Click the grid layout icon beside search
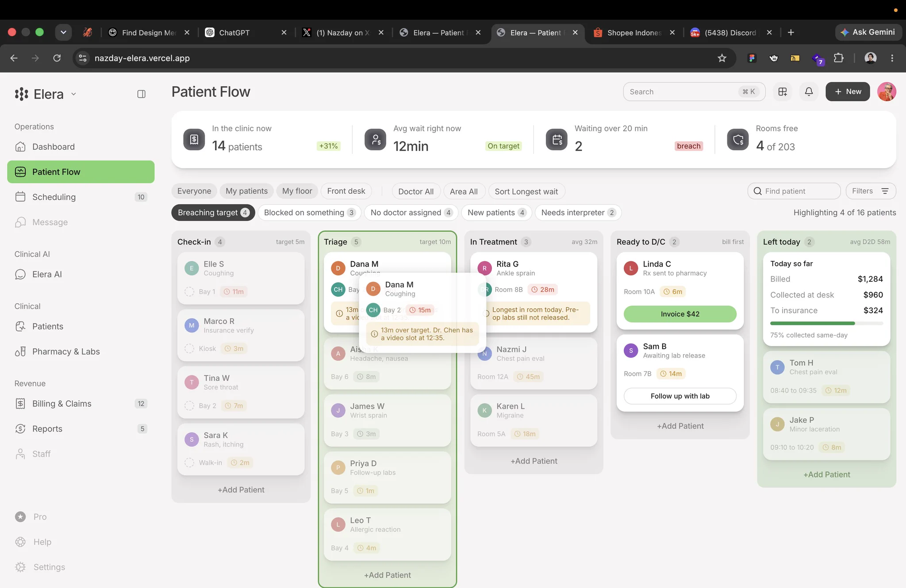This screenshot has height=588, width=906. coord(783,92)
